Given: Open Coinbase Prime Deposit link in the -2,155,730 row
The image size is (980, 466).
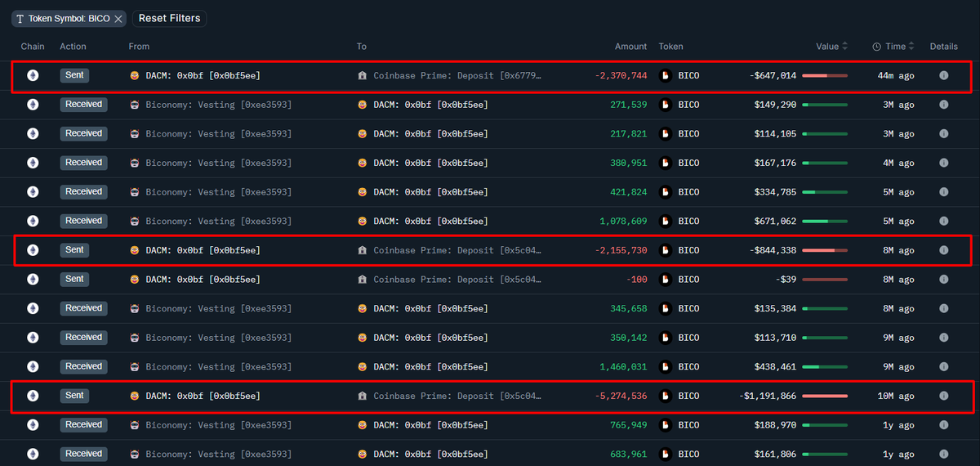Looking at the screenshot, I should point(457,250).
